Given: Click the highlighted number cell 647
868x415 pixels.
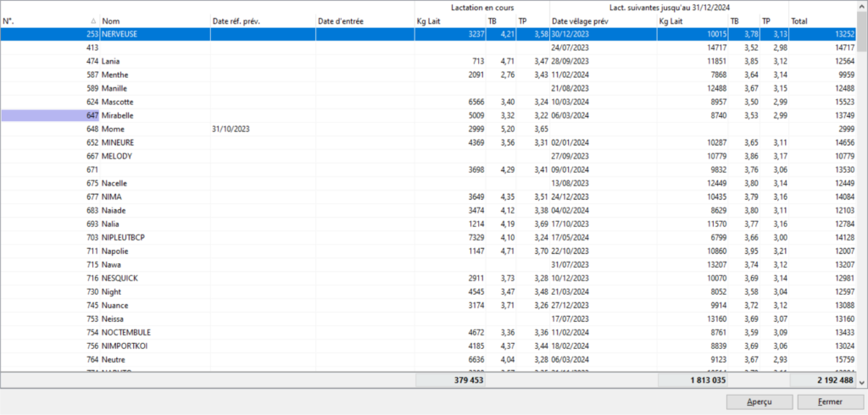Looking at the screenshot, I should pos(50,115).
